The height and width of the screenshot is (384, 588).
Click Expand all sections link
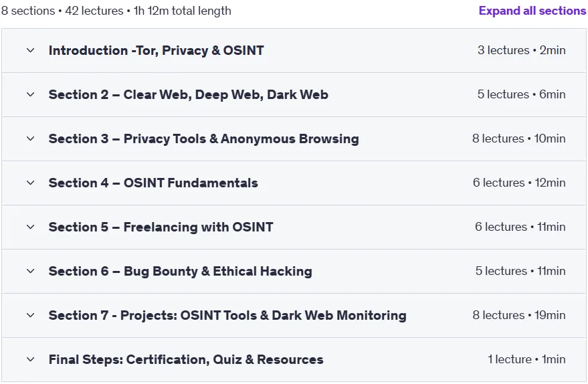coord(532,11)
